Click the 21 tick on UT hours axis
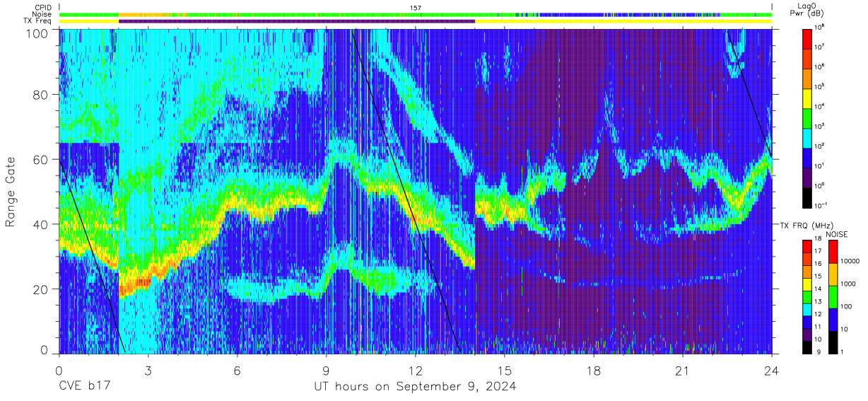The width and height of the screenshot is (868, 401). [682, 370]
